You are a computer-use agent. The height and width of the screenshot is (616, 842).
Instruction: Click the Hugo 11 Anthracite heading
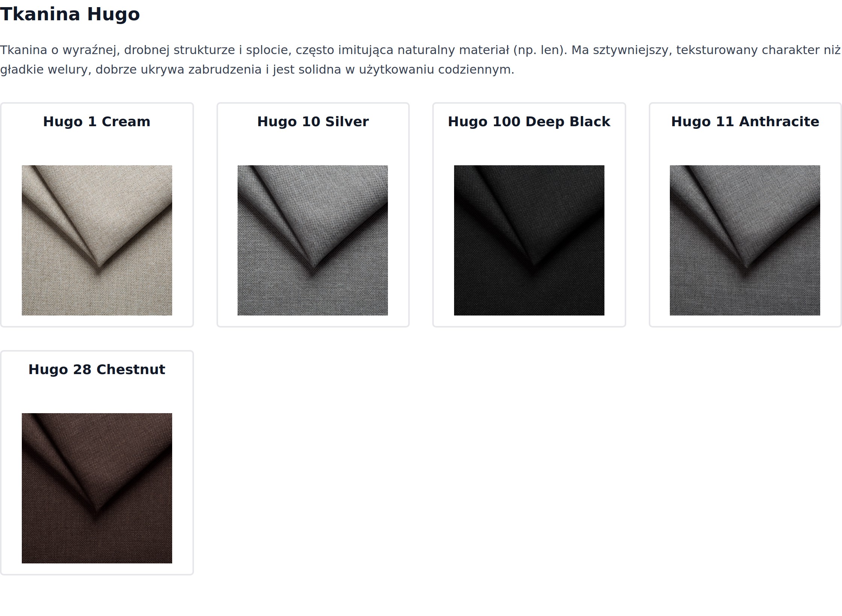point(745,122)
